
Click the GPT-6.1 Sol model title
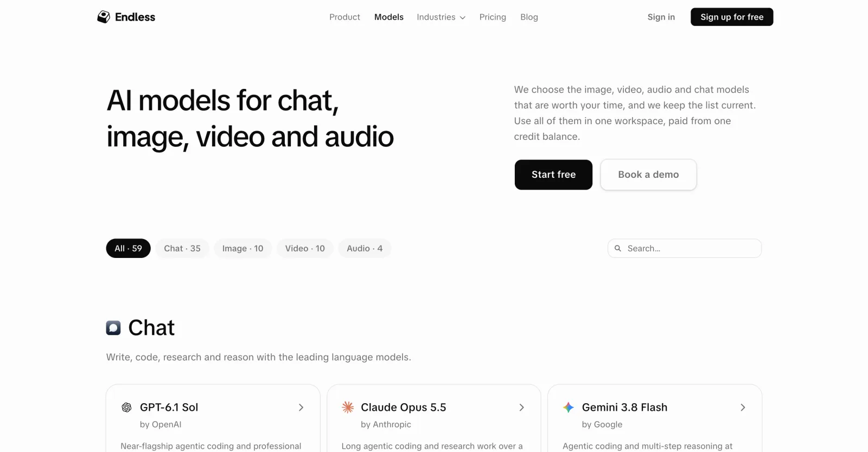(169, 408)
